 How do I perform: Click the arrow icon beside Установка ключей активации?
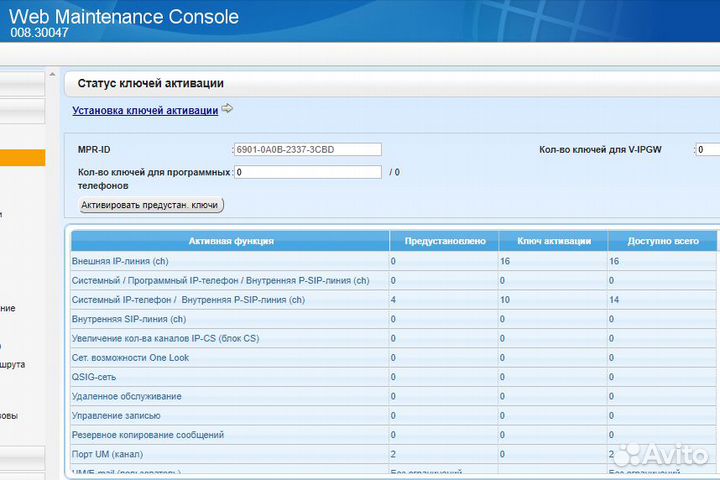click(x=227, y=109)
